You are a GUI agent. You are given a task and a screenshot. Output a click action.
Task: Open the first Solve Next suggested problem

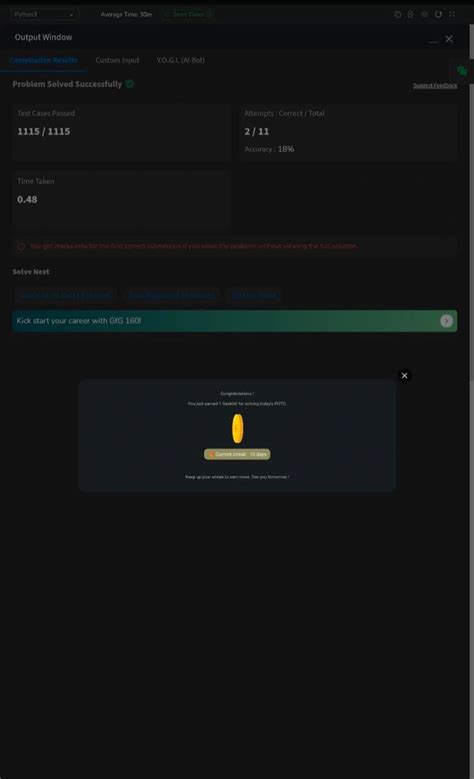click(x=65, y=295)
